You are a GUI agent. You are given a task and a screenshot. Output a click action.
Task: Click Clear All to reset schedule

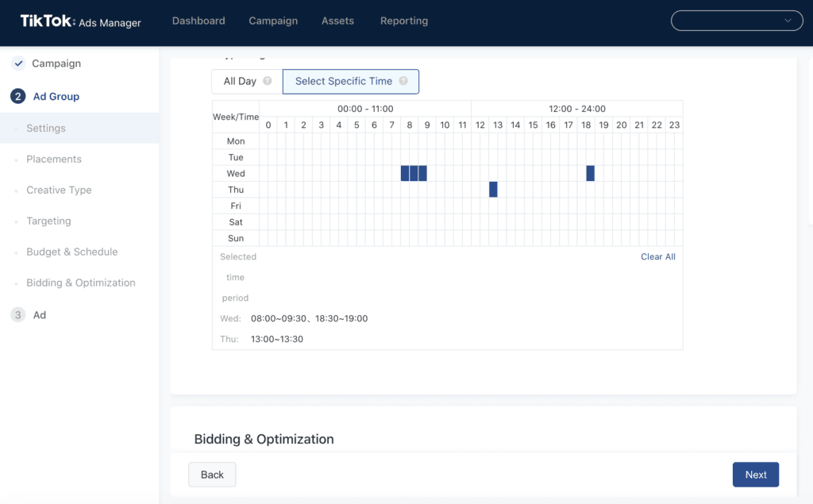coord(657,256)
